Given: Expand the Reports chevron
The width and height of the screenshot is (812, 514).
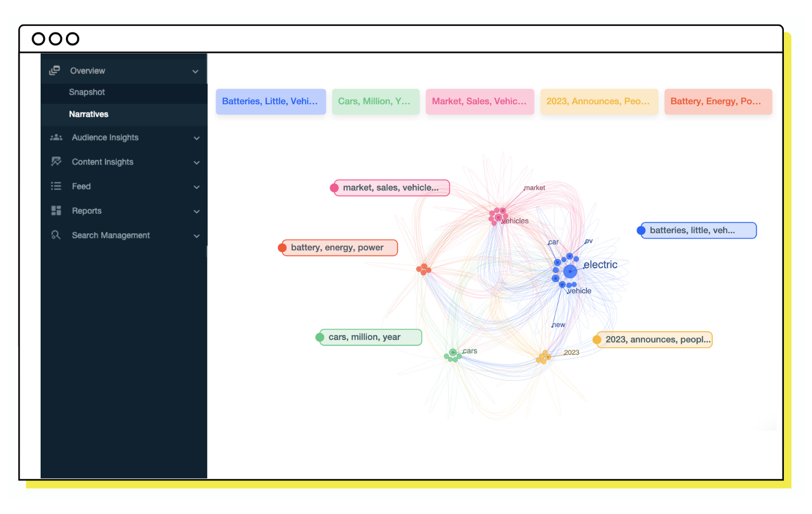Looking at the screenshot, I should pos(197,212).
